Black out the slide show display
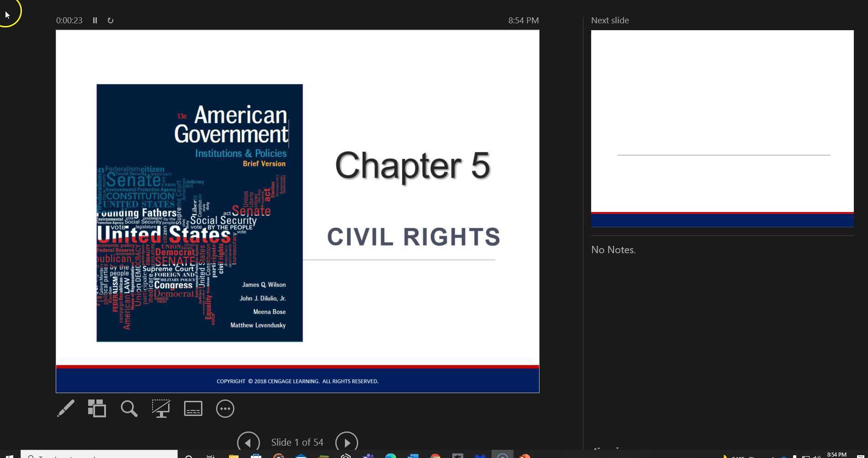This screenshot has height=458, width=868. (161, 408)
